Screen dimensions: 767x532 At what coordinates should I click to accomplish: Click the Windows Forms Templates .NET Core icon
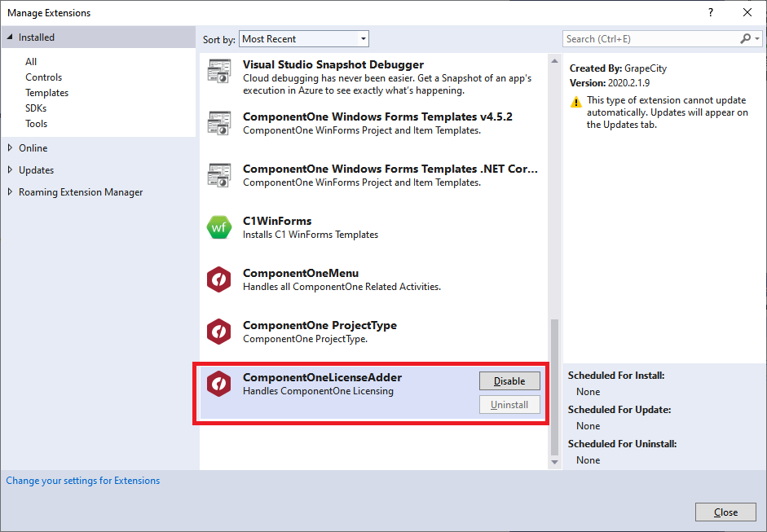[x=218, y=175]
